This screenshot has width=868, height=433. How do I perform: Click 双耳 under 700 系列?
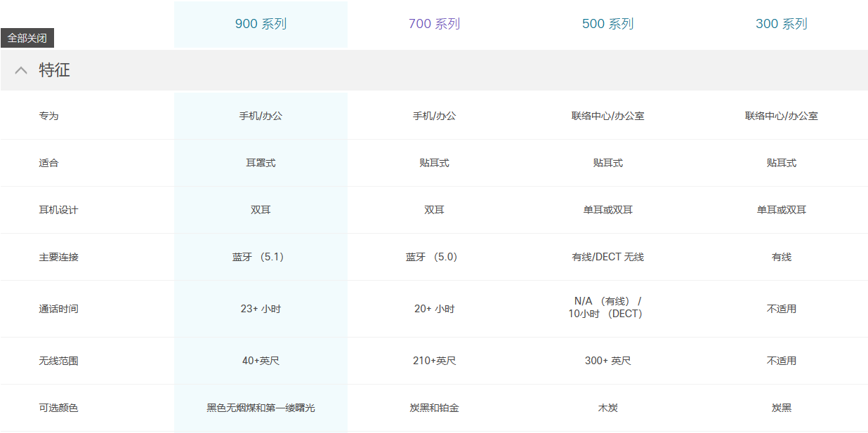point(434,210)
